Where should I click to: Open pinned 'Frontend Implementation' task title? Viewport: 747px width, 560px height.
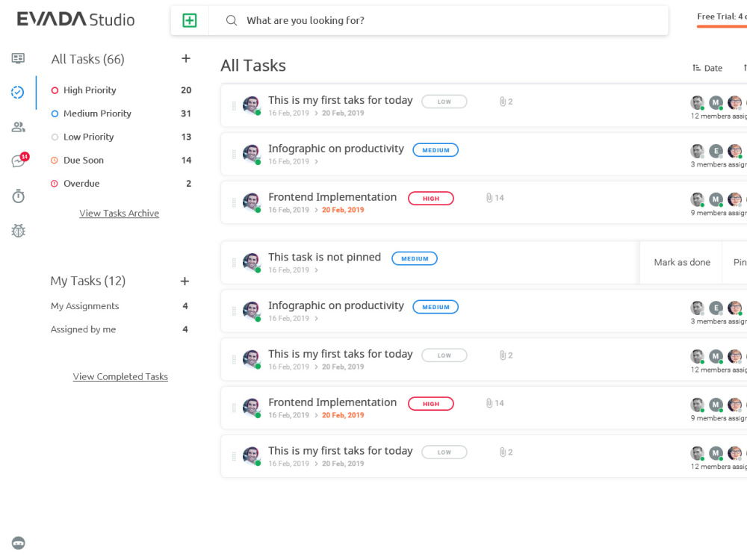pyautogui.click(x=332, y=197)
